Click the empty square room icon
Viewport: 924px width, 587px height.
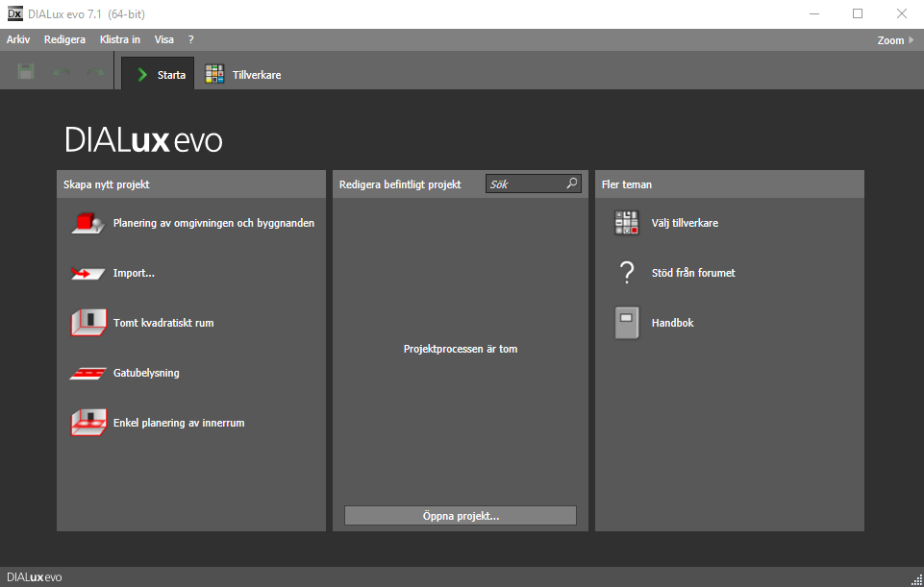tap(88, 323)
